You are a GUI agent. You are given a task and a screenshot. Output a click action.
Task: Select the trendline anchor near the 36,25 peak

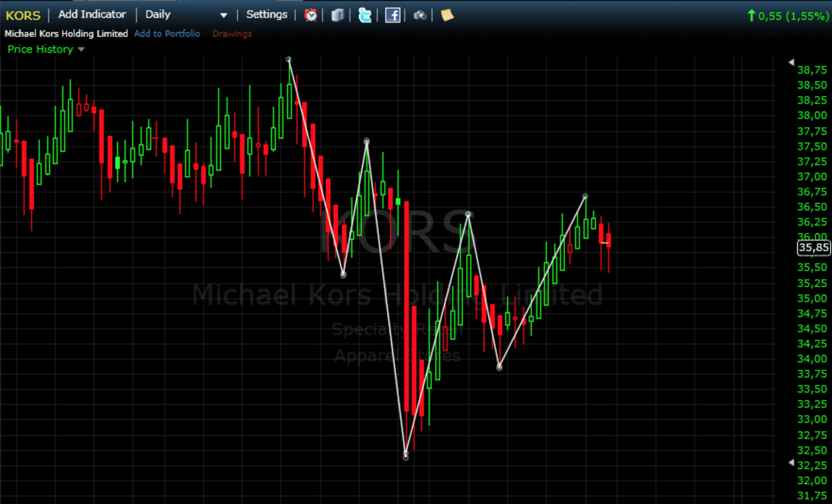click(x=468, y=214)
